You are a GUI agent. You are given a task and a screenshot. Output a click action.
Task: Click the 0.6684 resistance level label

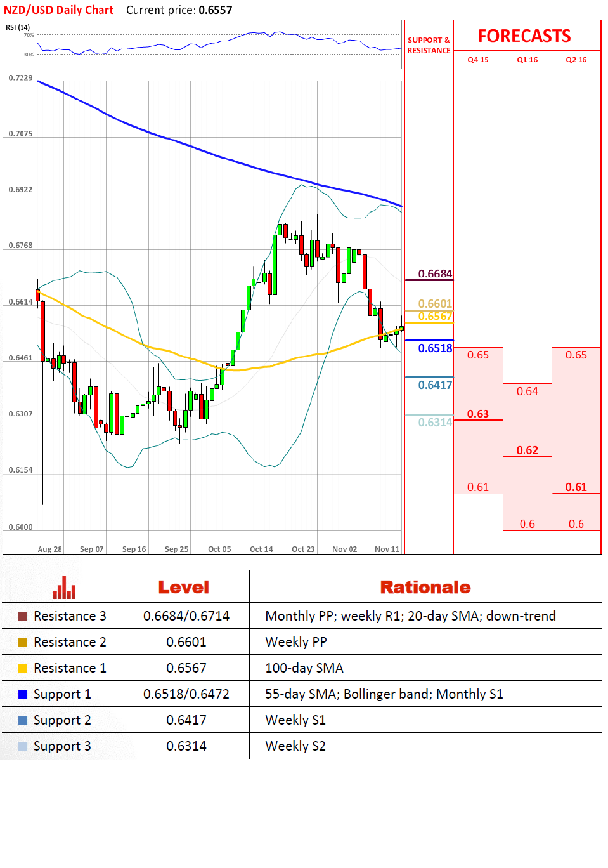435,274
